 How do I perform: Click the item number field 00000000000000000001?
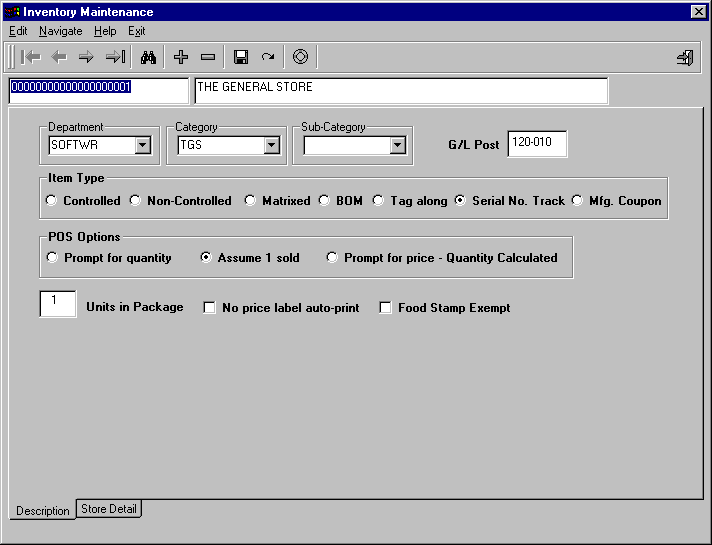[x=99, y=91]
